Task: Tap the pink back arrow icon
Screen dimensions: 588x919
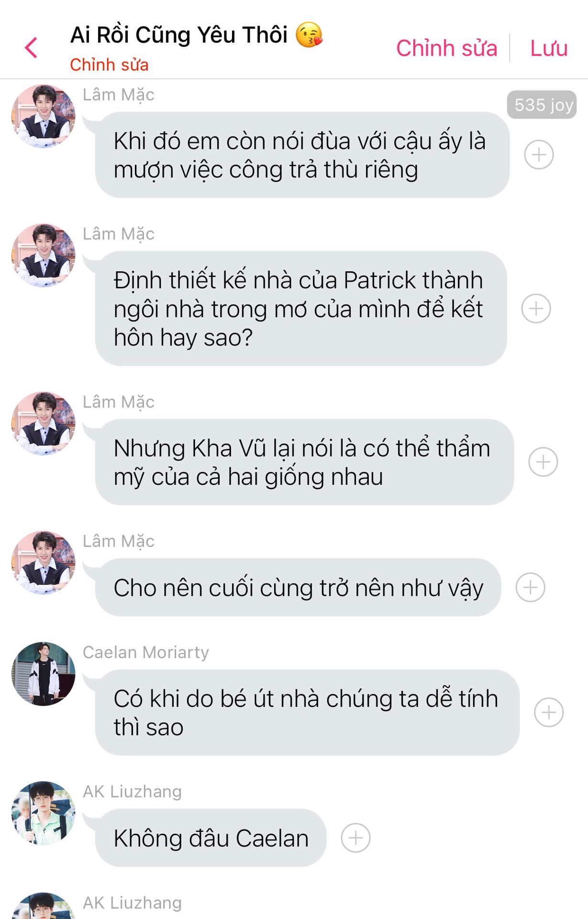Action: point(31,48)
